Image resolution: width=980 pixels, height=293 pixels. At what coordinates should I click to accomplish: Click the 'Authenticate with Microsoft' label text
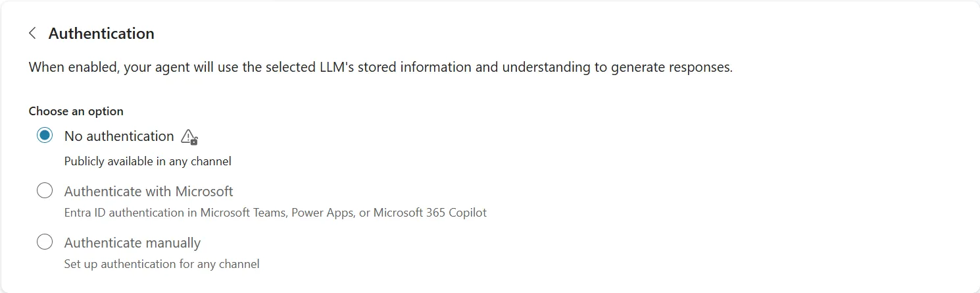coord(149,192)
